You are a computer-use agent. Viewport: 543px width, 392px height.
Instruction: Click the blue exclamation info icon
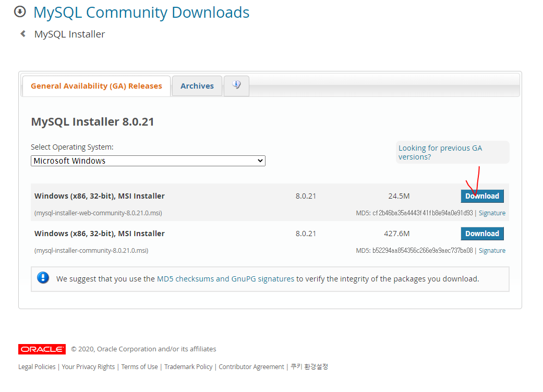point(43,278)
